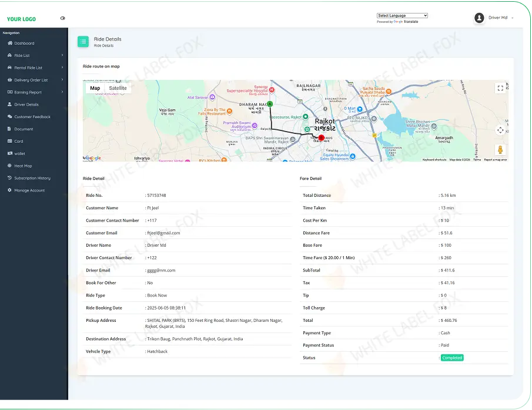This screenshot has height=410, width=532.
Task: Toggle fullscreen map view
Action: pos(500,88)
